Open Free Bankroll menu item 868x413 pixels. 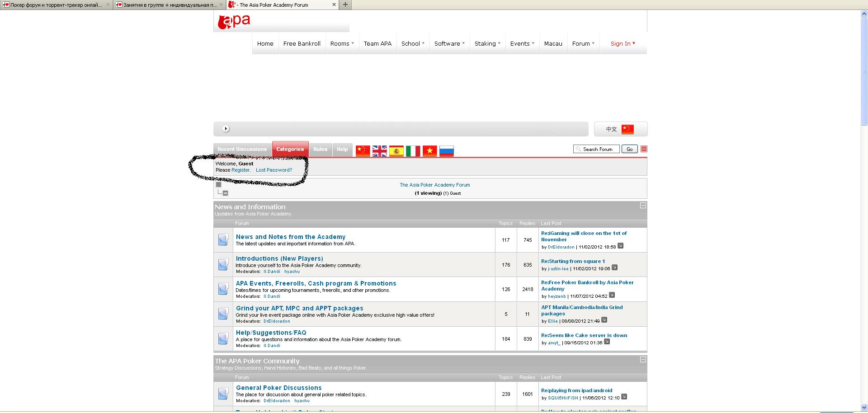(302, 43)
